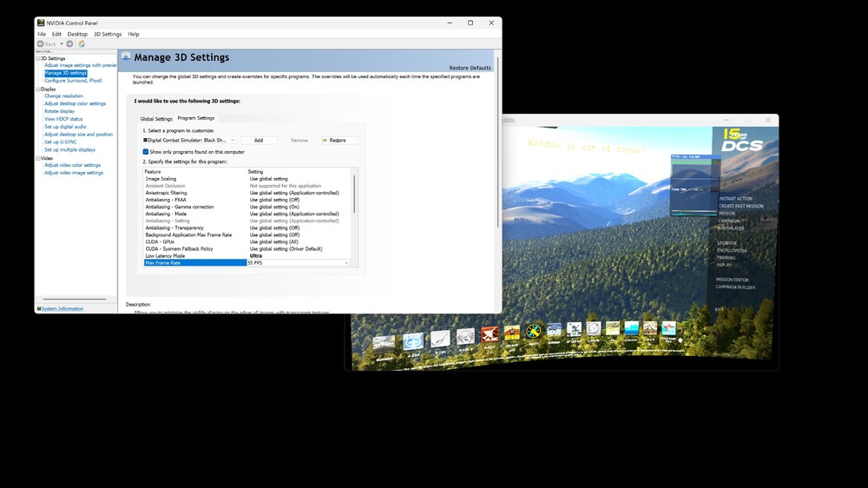The width and height of the screenshot is (868, 488).
Task: Select the Antialiasing - FXAA row
Action: [247, 200]
